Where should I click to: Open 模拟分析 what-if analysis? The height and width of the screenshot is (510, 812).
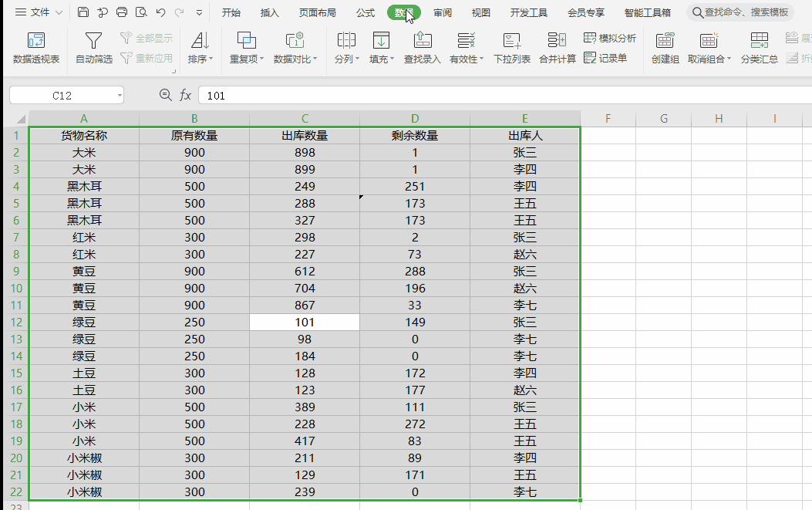click(x=609, y=38)
